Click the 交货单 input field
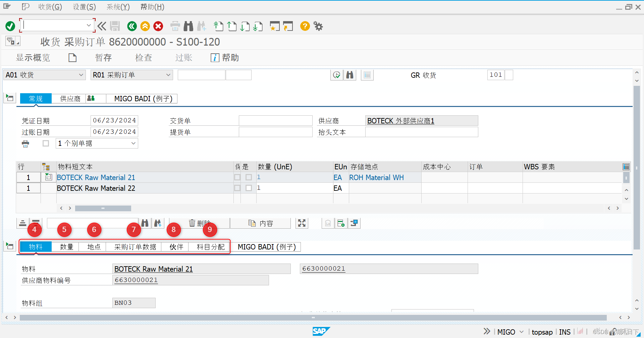The image size is (644, 338). pyautogui.click(x=275, y=121)
